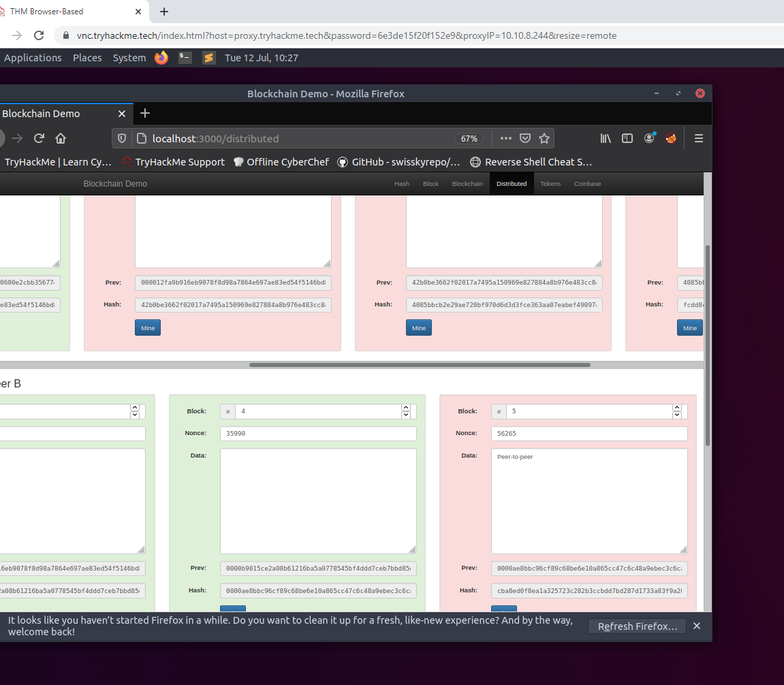Reload the Firefox page
Screen dimensions: 784x685
point(39,138)
